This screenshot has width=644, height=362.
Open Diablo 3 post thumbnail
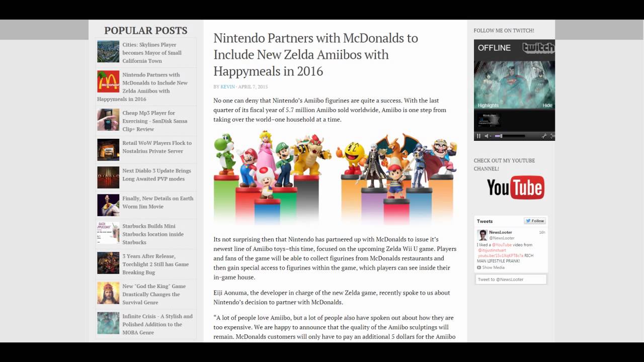[108, 177]
